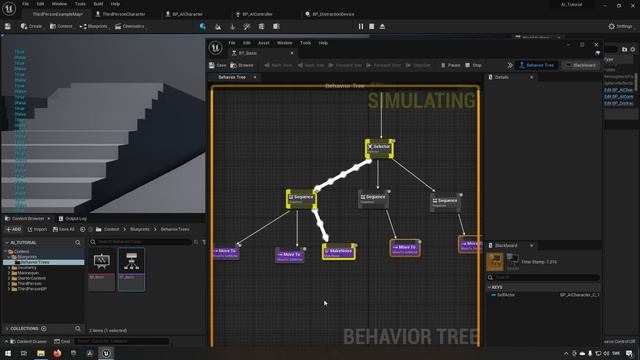Screen dimensions: 640x360
Task: Open the blackboard asset thumbnail
Action: point(102,269)
